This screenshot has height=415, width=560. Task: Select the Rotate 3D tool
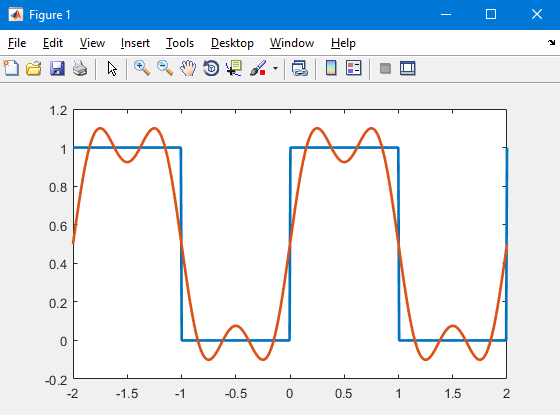[211, 68]
